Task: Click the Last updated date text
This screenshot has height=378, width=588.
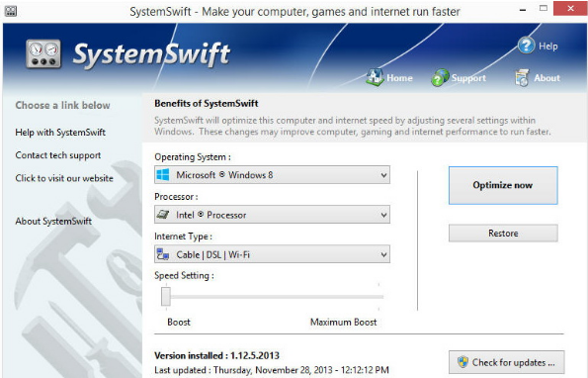Action: coord(272,370)
